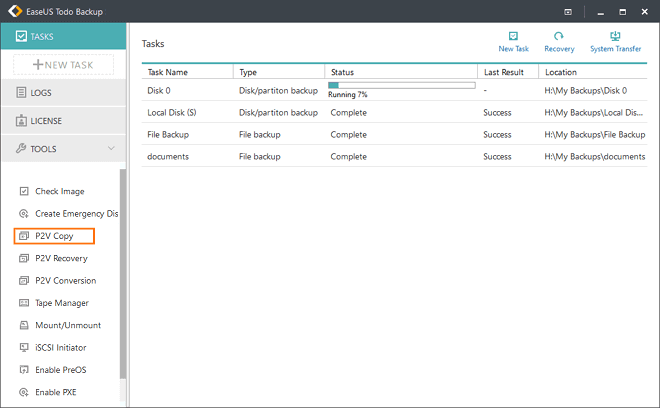660x408 pixels.
Task: Click the + New Task button
Action: pos(63,65)
